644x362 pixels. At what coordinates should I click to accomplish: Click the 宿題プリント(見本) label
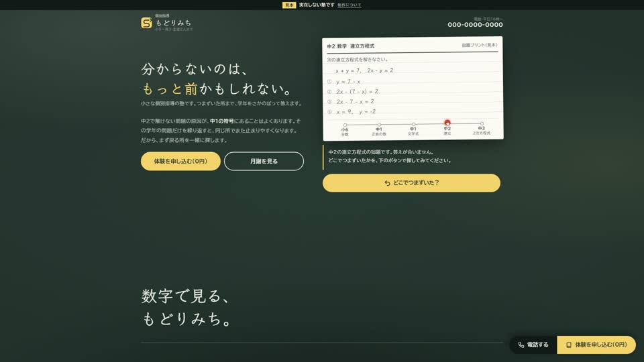[x=479, y=45]
